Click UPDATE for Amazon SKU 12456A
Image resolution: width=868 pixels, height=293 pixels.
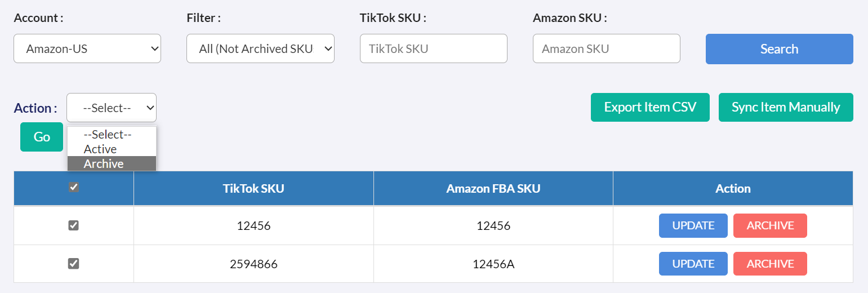693,264
